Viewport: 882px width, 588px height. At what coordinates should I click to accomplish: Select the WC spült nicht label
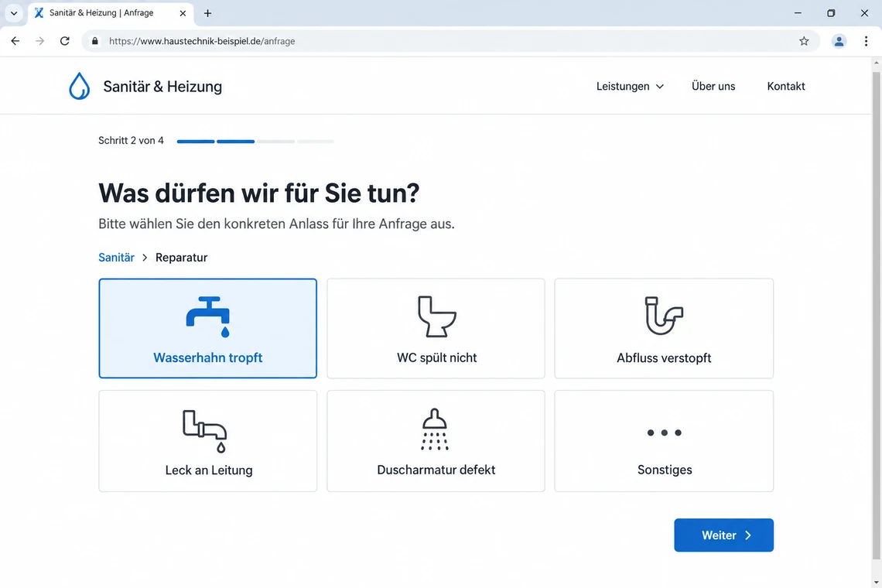point(436,358)
